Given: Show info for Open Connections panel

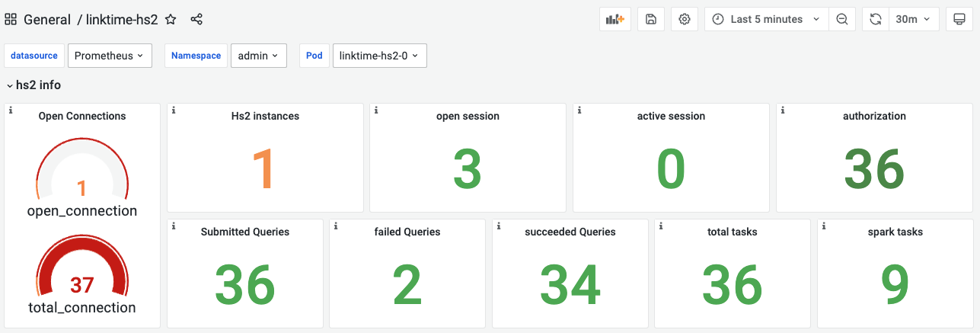Looking at the screenshot, I should [11, 110].
